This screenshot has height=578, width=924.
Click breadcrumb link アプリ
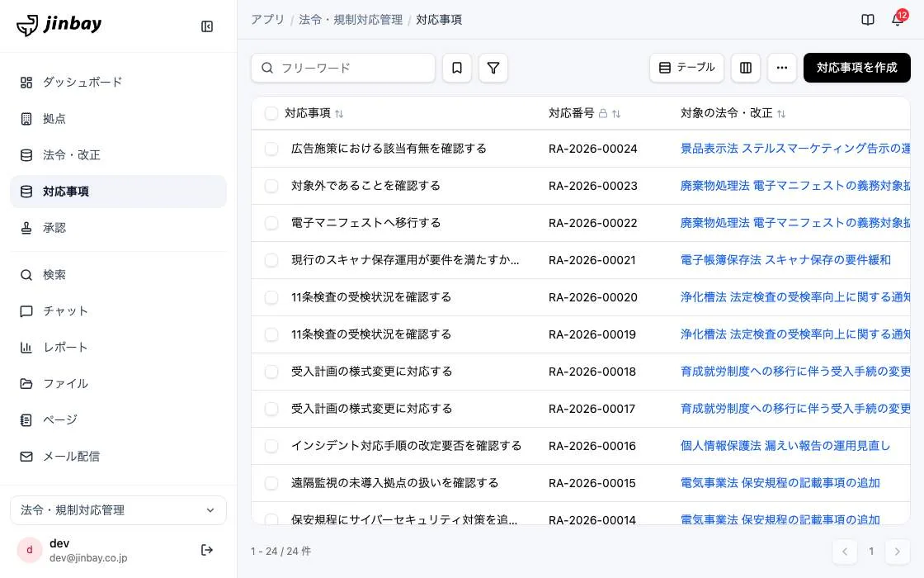tap(267, 20)
